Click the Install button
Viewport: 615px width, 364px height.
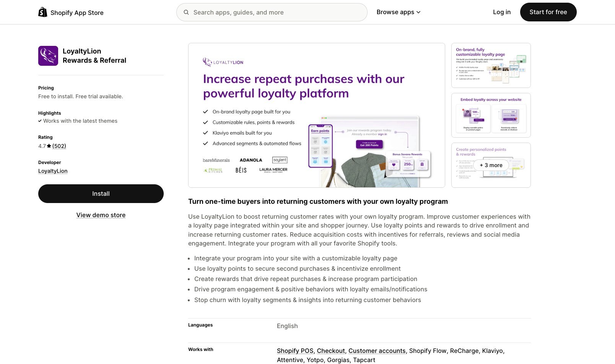101,194
